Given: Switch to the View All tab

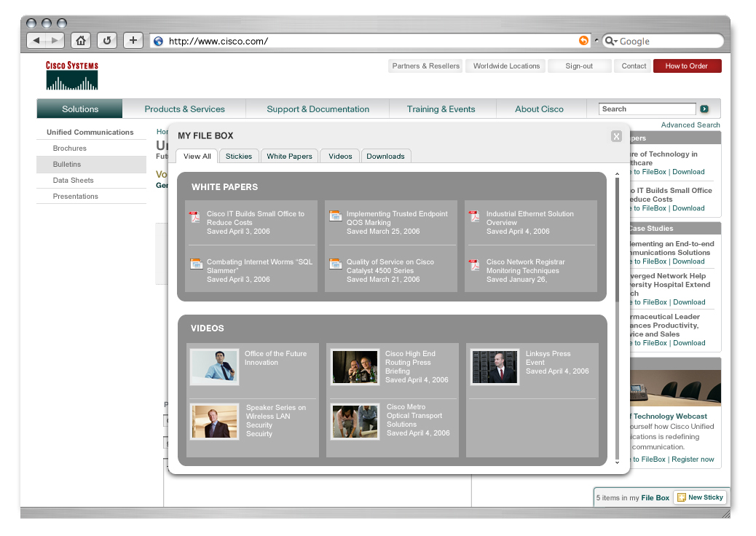Looking at the screenshot, I should (x=197, y=156).
